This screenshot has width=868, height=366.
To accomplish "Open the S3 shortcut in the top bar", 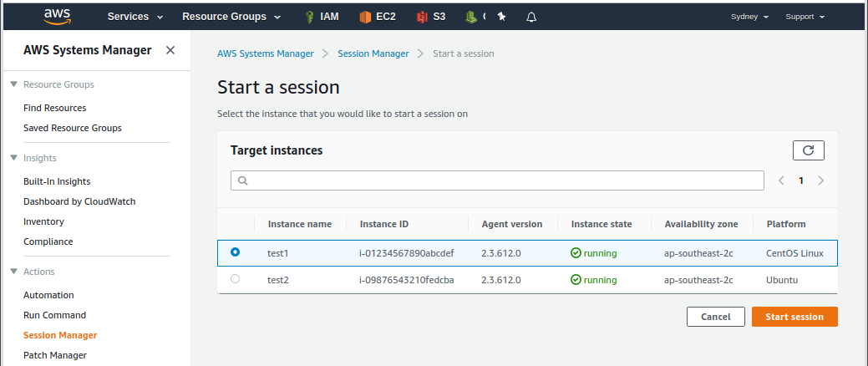I will coord(431,17).
